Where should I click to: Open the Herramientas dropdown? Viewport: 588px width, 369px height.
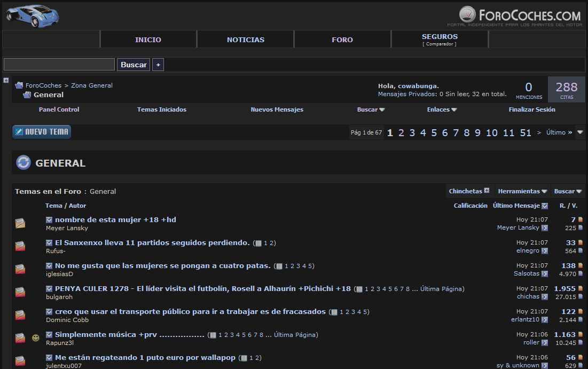point(522,191)
